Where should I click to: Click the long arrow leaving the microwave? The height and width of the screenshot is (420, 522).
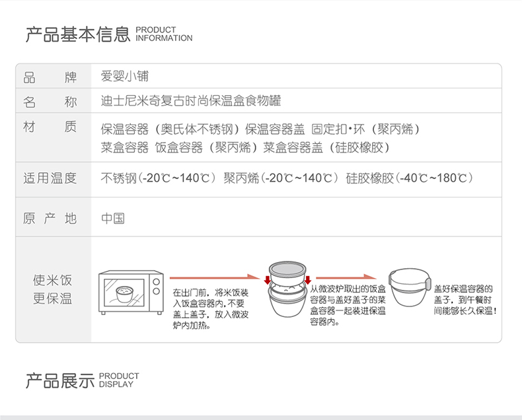click(212, 278)
